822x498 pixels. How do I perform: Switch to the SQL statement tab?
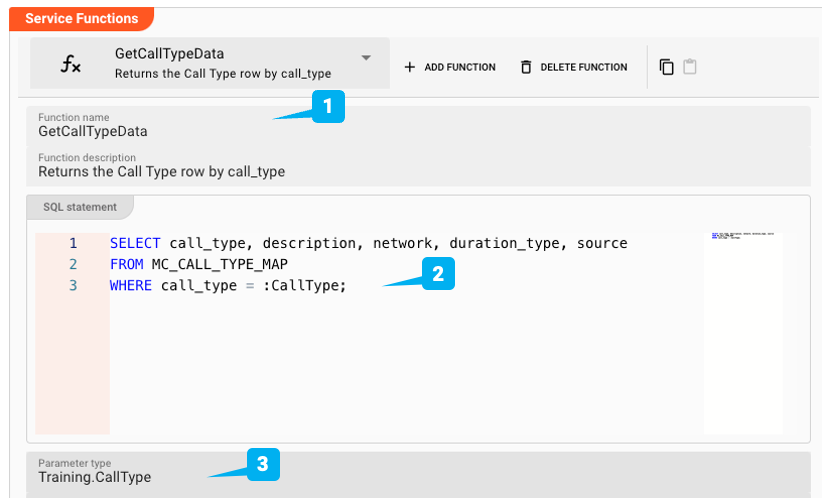click(x=80, y=207)
